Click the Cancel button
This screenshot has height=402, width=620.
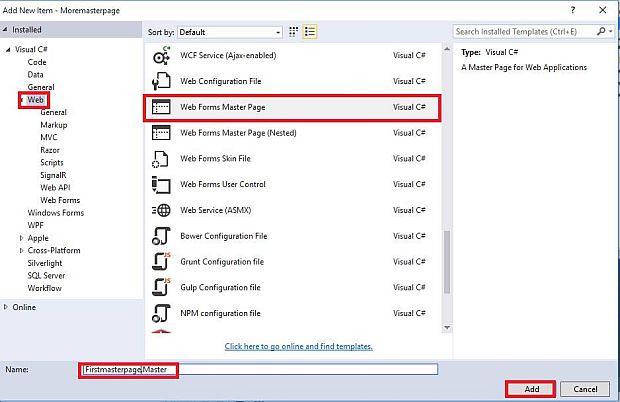585,389
